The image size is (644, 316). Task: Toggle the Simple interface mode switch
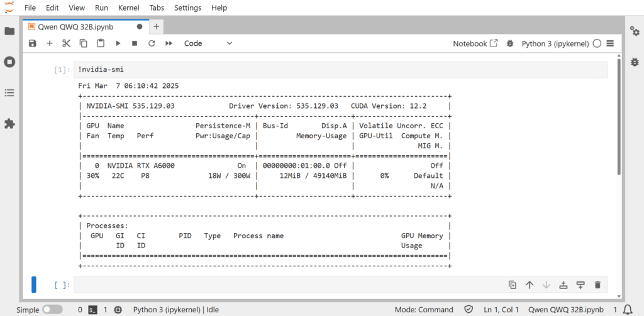[x=52, y=310]
